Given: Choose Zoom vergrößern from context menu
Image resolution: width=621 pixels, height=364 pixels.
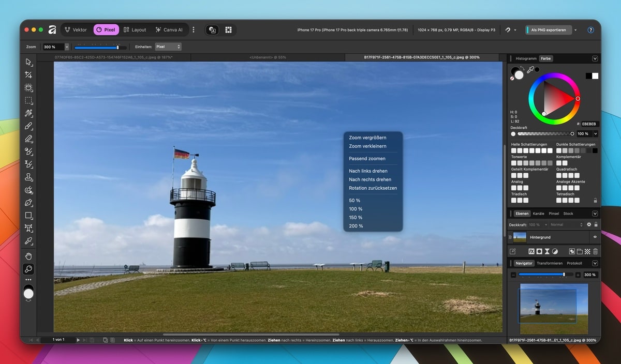Looking at the screenshot, I should 367,138.
